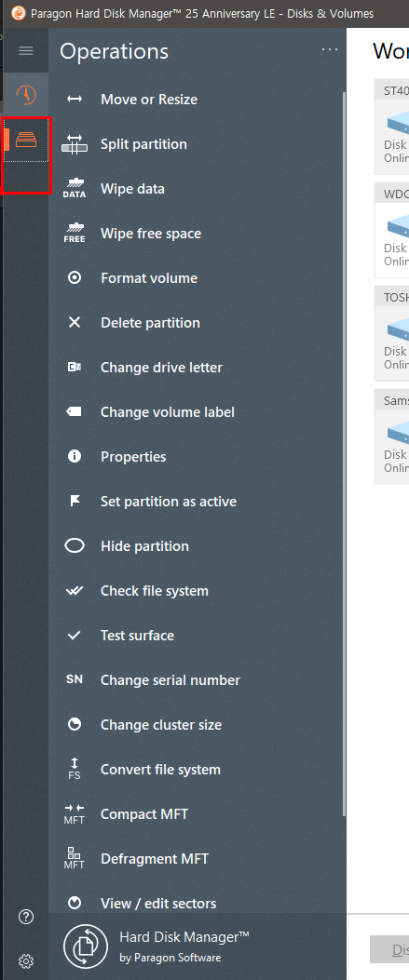Select Compact MFT label
This screenshot has width=409, height=980.
[144, 814]
